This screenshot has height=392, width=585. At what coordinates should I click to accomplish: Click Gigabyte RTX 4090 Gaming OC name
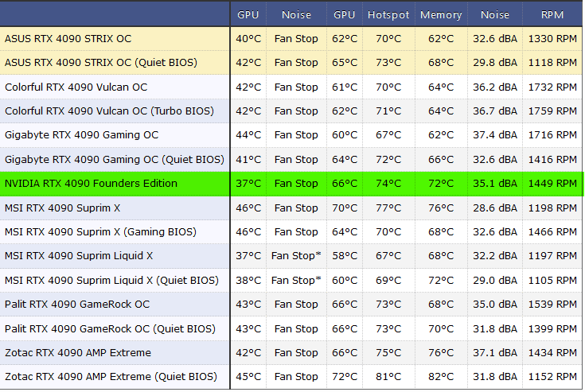(81, 135)
